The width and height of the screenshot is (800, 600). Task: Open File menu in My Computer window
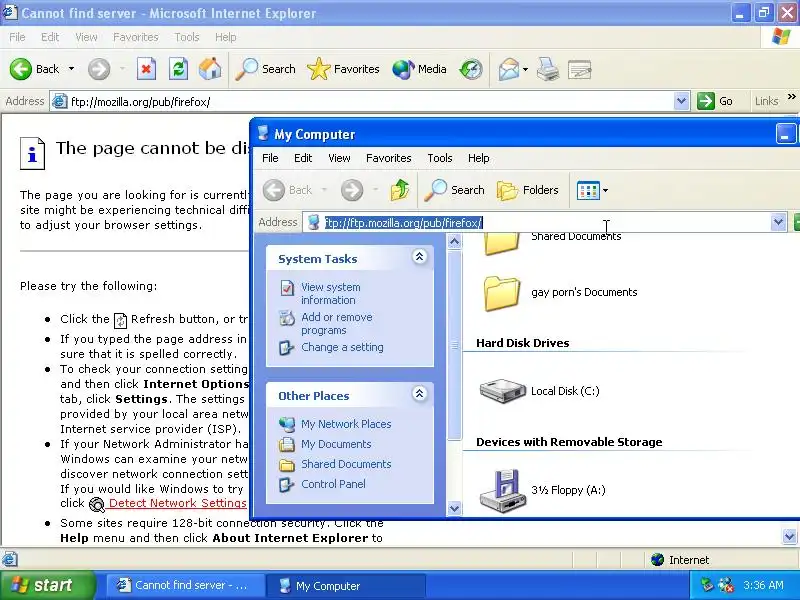[x=270, y=158]
